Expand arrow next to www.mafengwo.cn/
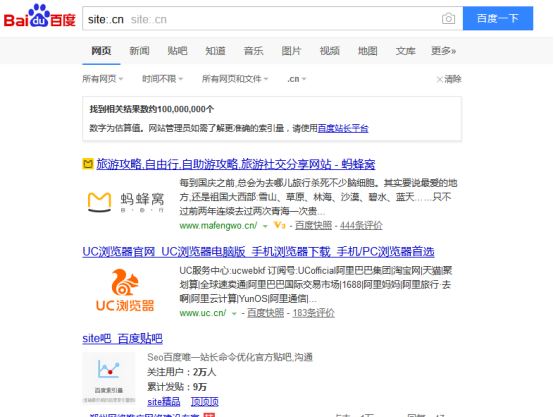 point(265,226)
